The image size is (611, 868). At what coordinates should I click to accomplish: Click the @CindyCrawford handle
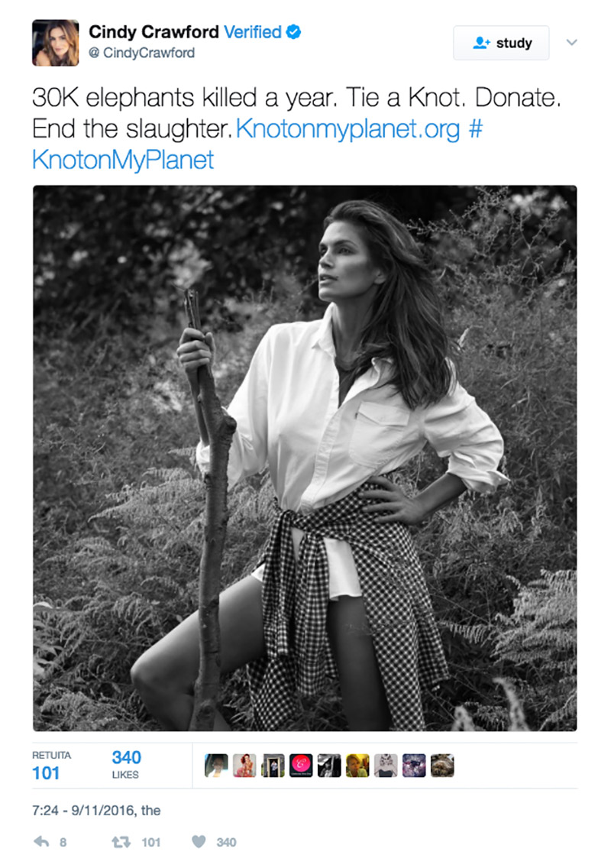point(142,53)
